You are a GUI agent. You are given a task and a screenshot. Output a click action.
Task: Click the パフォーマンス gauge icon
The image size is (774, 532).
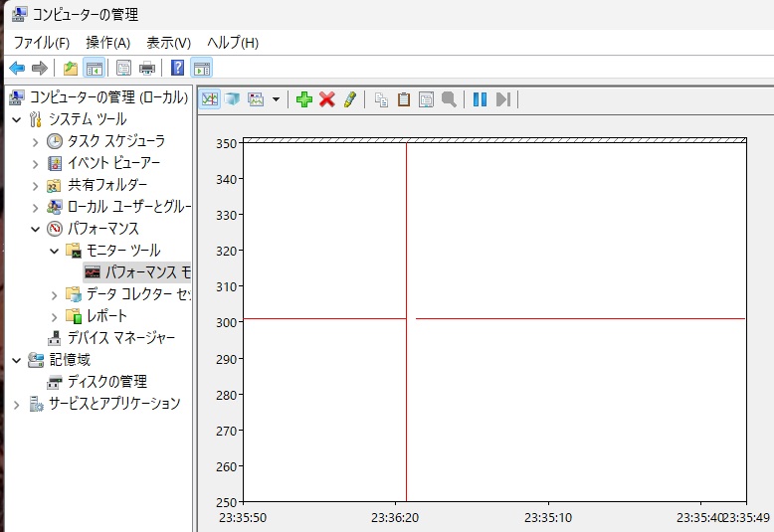click(x=55, y=229)
